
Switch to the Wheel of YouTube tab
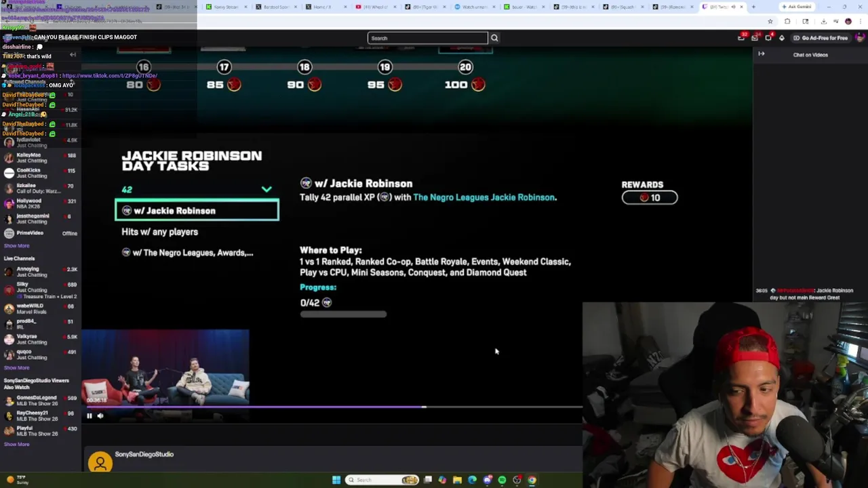point(375,7)
